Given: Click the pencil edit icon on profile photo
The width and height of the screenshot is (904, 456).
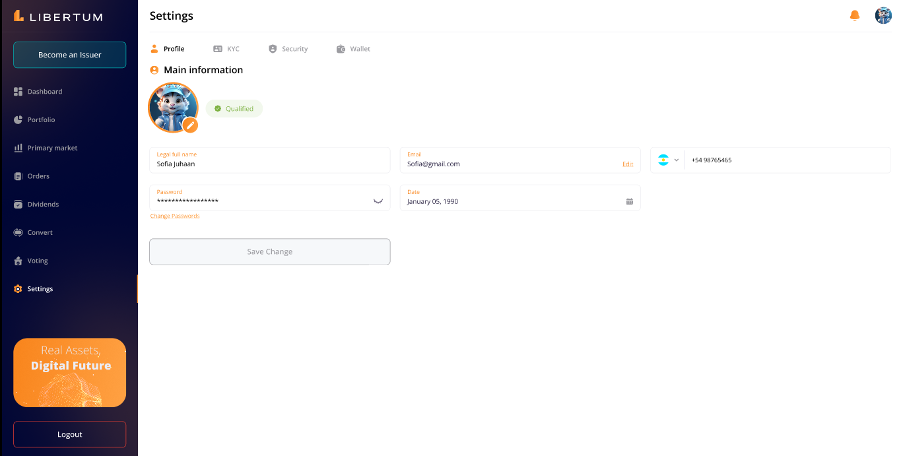Looking at the screenshot, I should point(190,125).
